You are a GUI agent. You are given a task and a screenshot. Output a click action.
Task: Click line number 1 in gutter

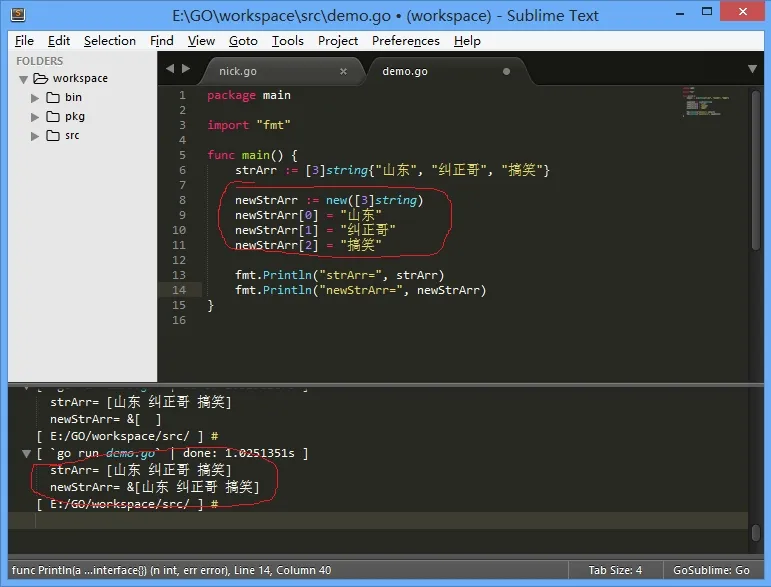tap(182, 95)
